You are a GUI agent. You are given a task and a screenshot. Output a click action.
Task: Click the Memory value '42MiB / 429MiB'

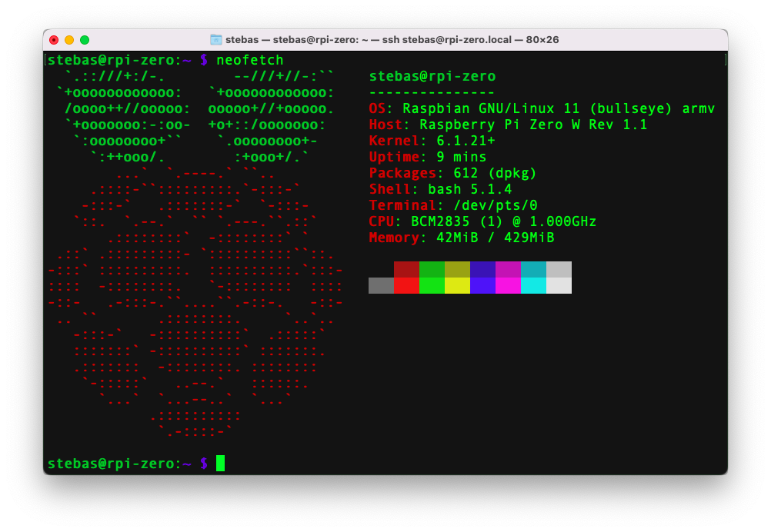[496, 238]
